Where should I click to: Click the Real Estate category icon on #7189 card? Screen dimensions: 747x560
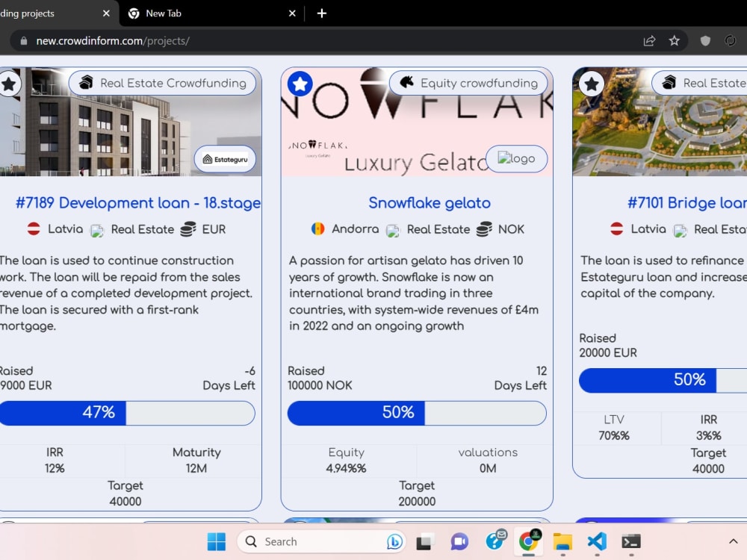pyautogui.click(x=97, y=231)
